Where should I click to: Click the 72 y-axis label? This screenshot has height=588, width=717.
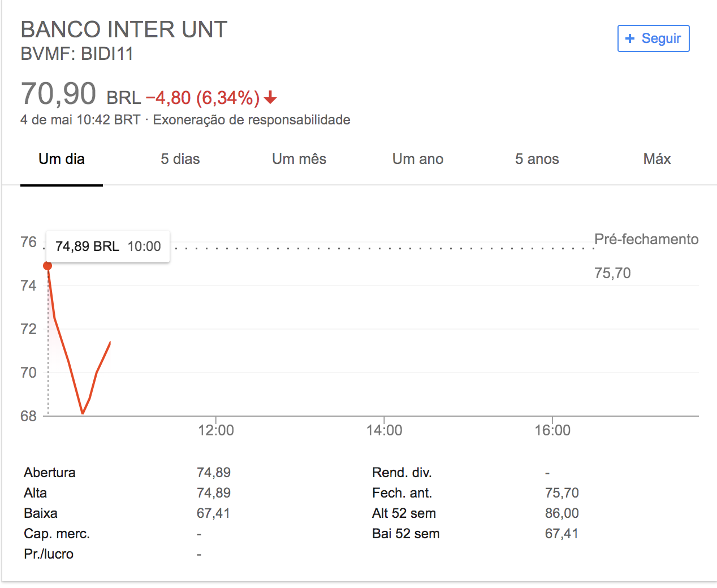[x=28, y=329]
